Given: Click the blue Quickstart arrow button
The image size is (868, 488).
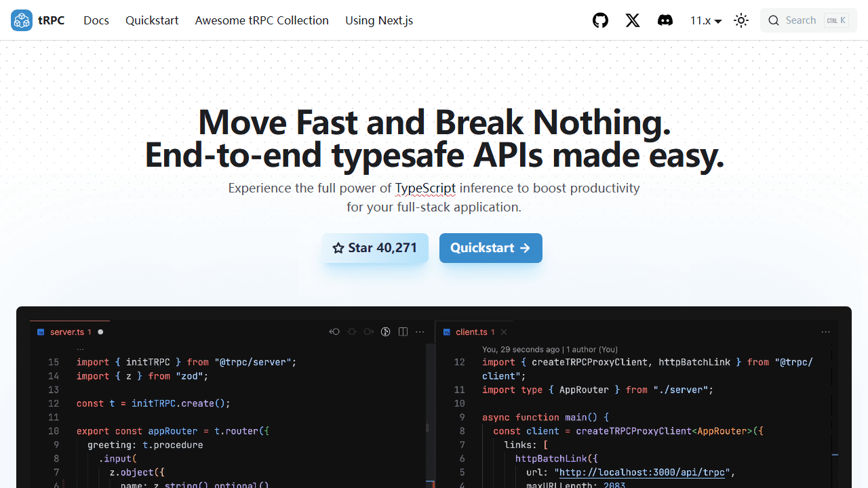Looking at the screenshot, I should coord(491,248).
